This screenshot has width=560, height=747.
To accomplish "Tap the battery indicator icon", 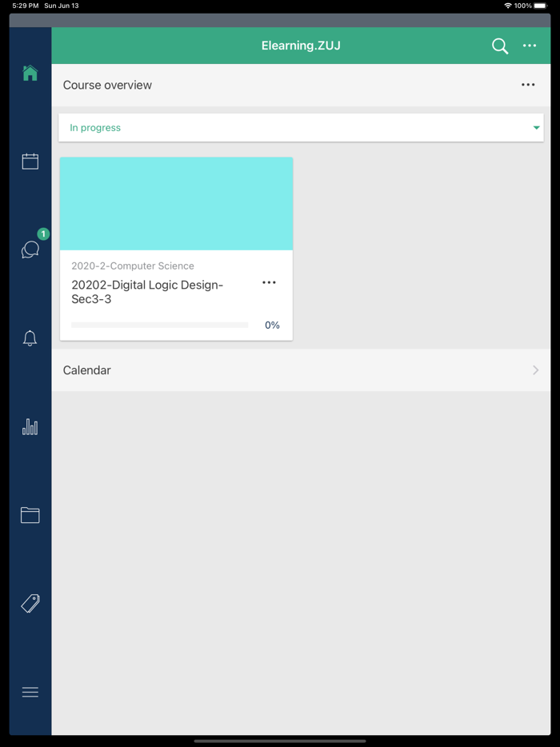I will pyautogui.click(x=541, y=6).
